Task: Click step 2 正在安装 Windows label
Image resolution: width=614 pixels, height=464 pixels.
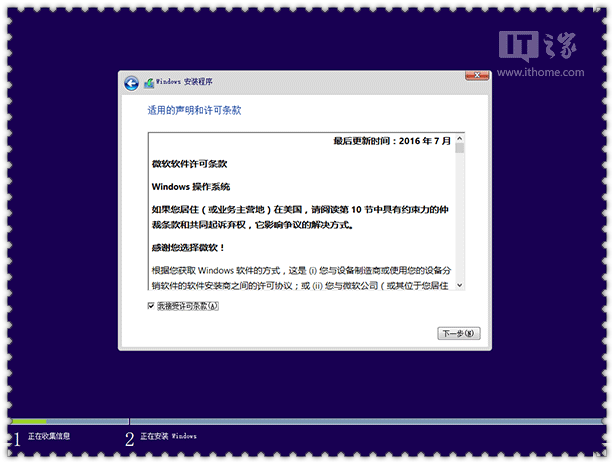Action: click(x=168, y=436)
